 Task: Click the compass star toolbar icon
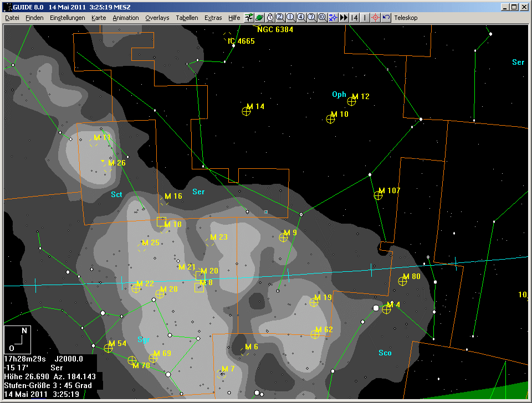[249, 18]
